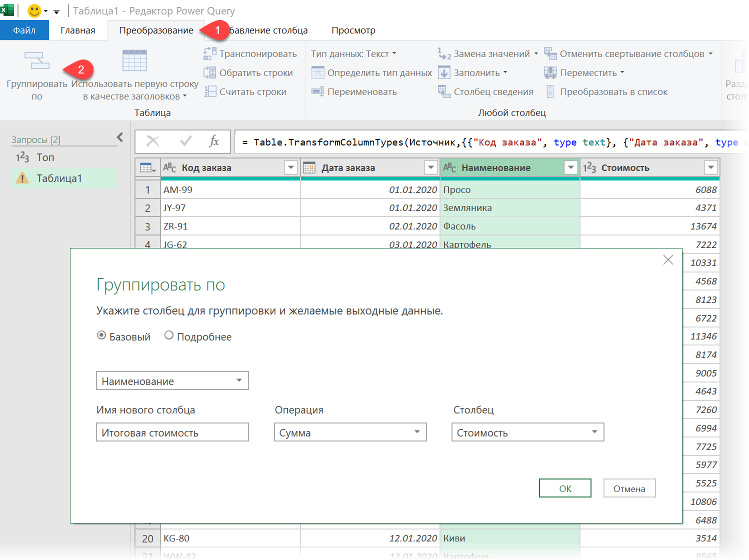Click the formula bar confirm checkmark
Screen dimensions: 749x560
click(x=185, y=141)
